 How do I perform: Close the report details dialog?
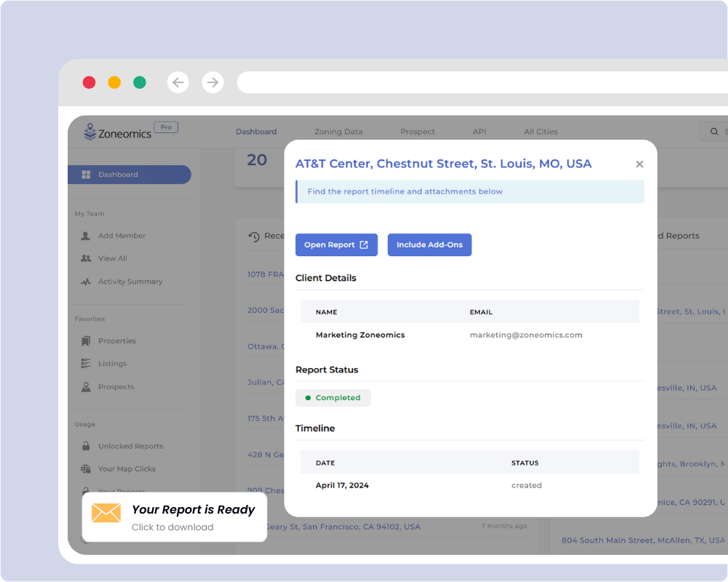tap(640, 164)
